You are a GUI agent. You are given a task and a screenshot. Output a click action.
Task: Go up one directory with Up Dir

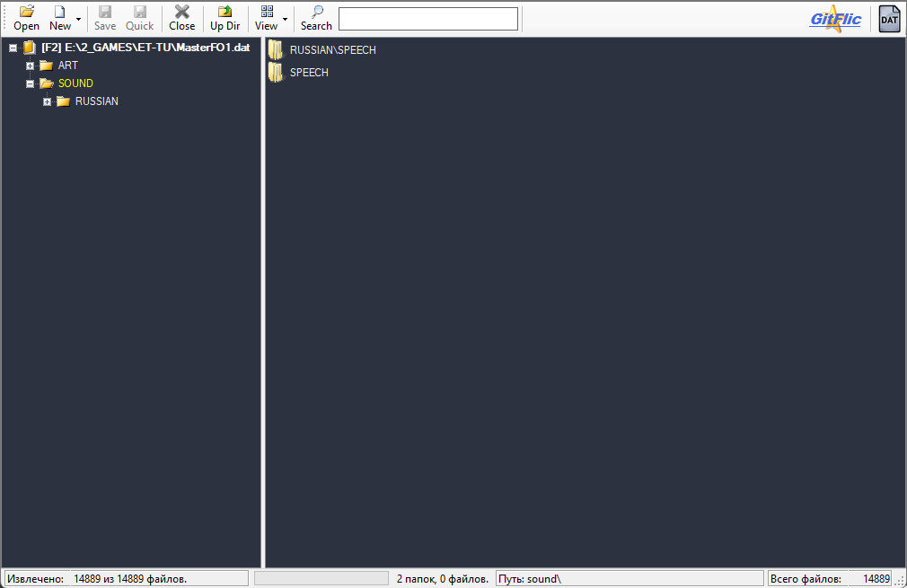coord(225,19)
